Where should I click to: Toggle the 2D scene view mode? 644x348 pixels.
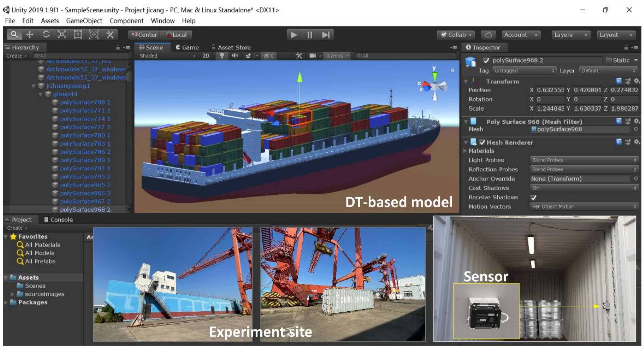tap(206, 55)
